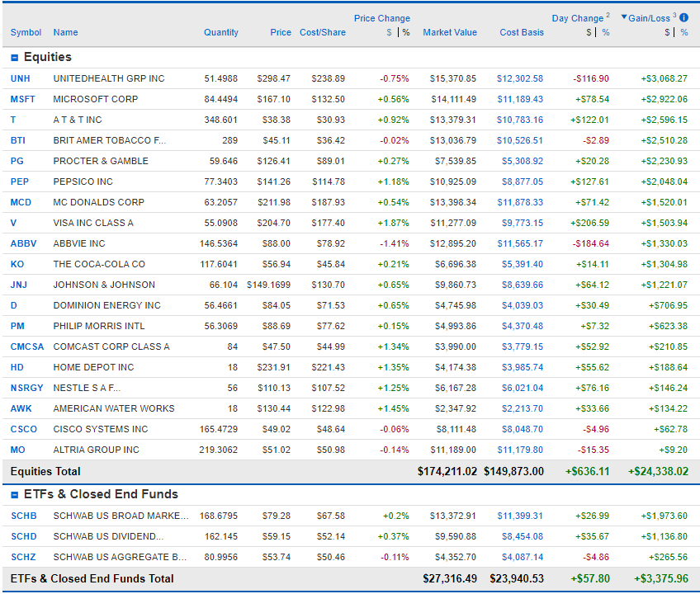Viewport: 700px width, 594px height.
Task: Open the NSRGY symbol link
Action: pyautogui.click(x=26, y=388)
